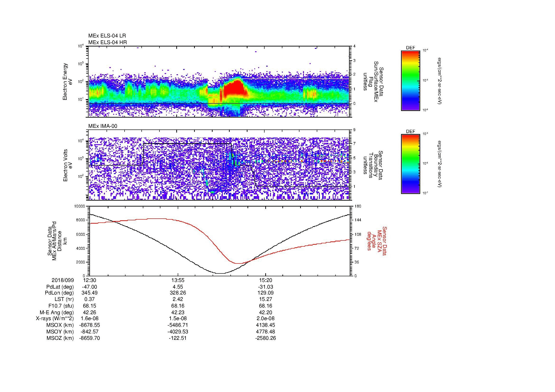Click the black altitude curve minimum
The width and height of the screenshot is (555, 392).
220,273
